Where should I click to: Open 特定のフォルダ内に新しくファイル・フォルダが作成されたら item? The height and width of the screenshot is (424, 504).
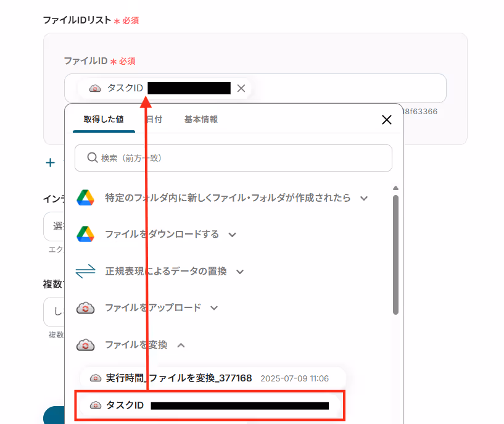click(x=228, y=197)
